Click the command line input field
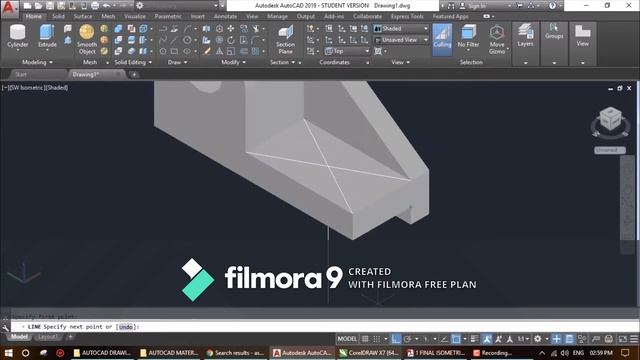This screenshot has height=360, width=640. 324,327
